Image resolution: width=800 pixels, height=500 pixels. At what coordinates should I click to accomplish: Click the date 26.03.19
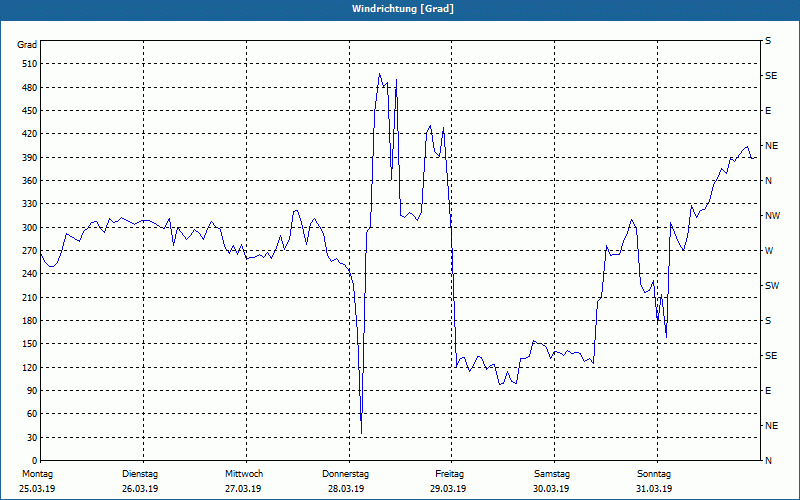click(x=140, y=489)
